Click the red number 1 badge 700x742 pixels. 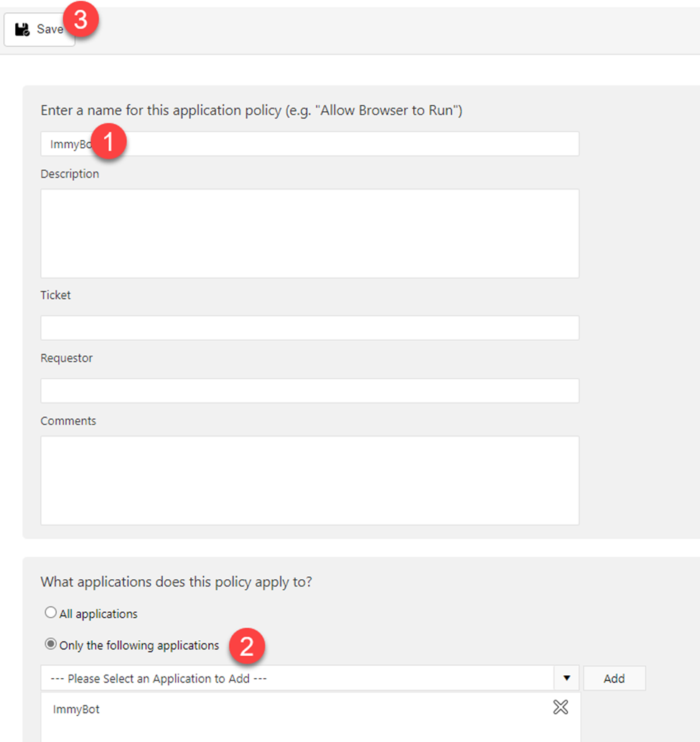(108, 141)
